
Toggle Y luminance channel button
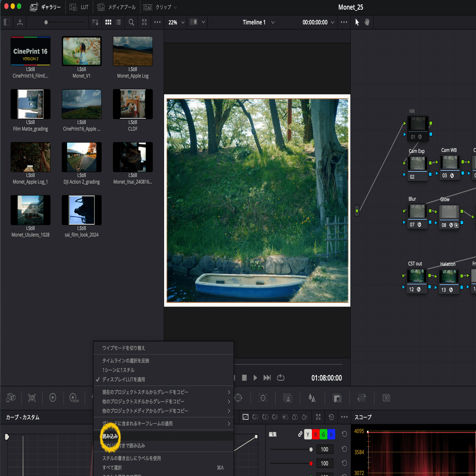308,434
